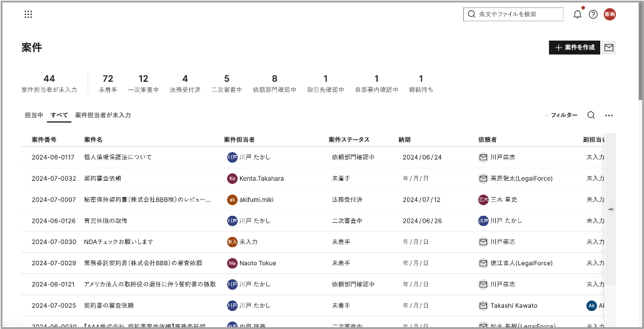This screenshot has width=644, height=329.
Task: Open case 契約書の審査依頼
Action: (x=108, y=306)
